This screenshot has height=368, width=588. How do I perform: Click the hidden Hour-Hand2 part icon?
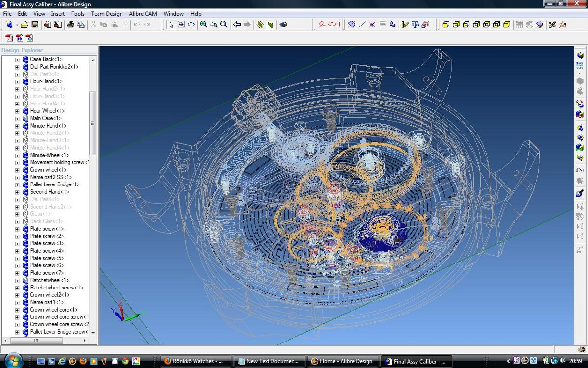tap(25, 89)
